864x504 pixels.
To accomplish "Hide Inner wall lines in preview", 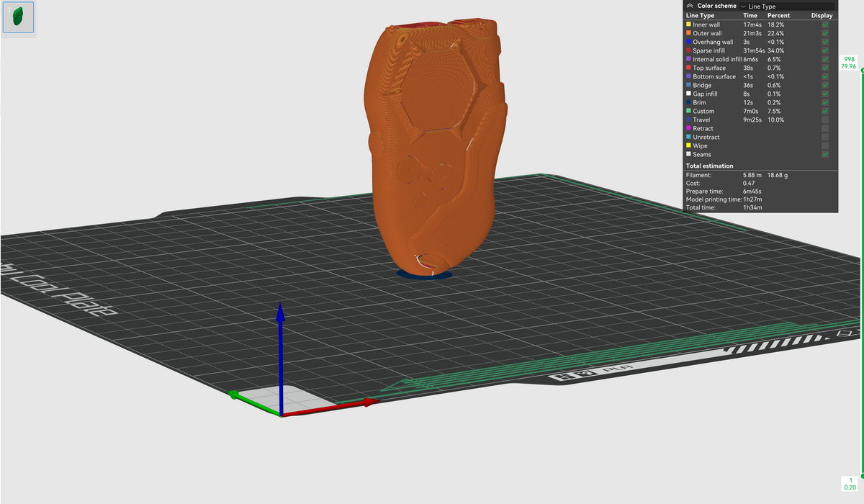I will coord(824,24).
